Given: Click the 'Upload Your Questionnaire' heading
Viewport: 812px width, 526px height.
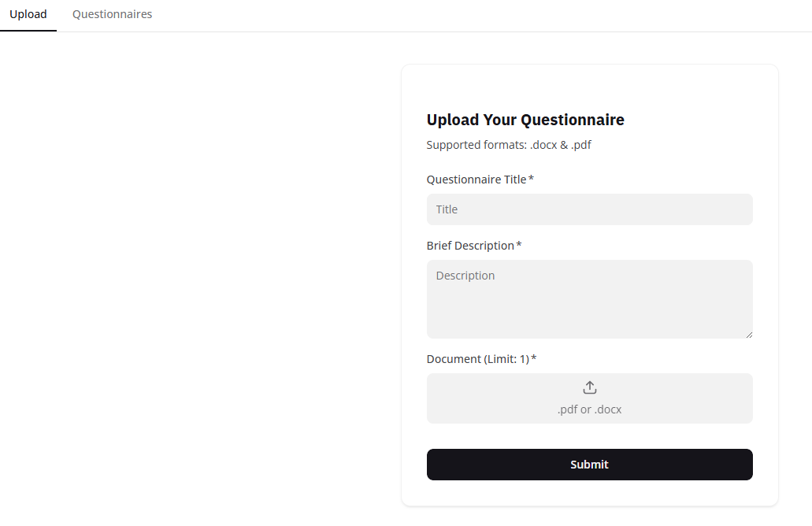Looking at the screenshot, I should pos(525,120).
